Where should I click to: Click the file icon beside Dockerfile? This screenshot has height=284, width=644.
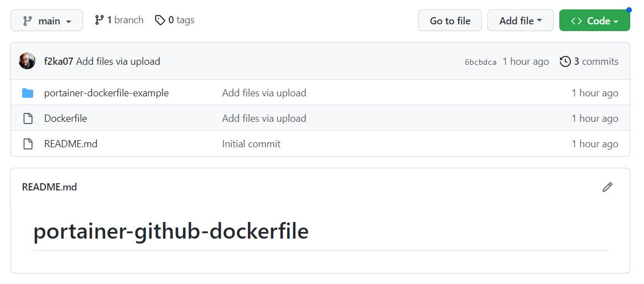(28, 118)
